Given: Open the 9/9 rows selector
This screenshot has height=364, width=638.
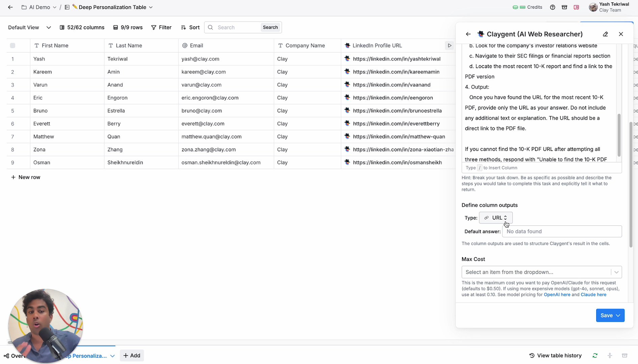Looking at the screenshot, I should click(x=128, y=27).
